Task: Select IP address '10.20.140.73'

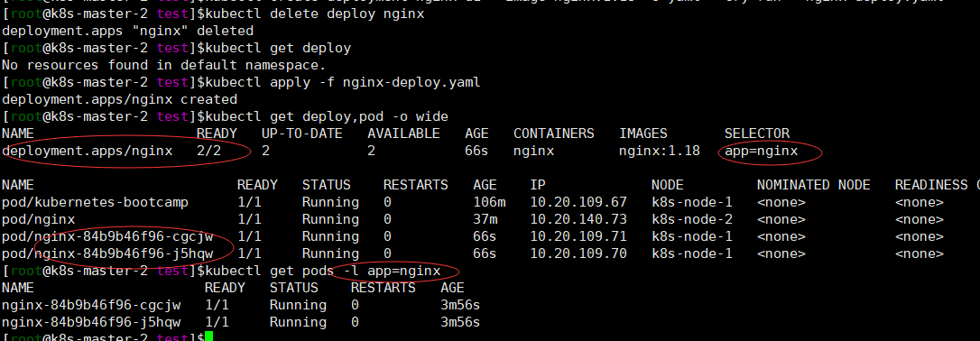Action: (x=578, y=220)
